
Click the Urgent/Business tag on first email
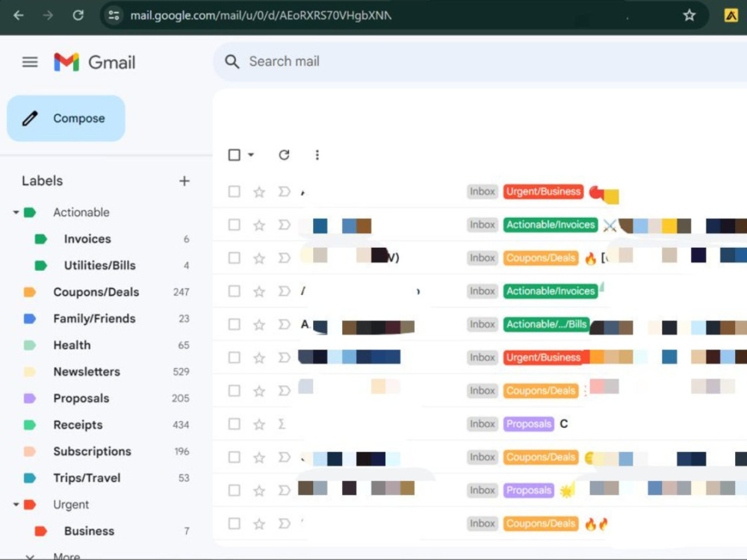543,191
